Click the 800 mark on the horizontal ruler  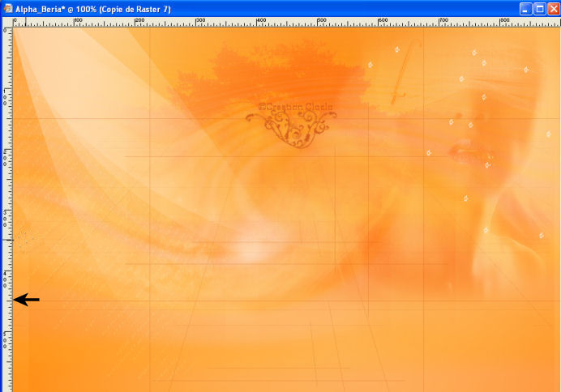(503, 22)
